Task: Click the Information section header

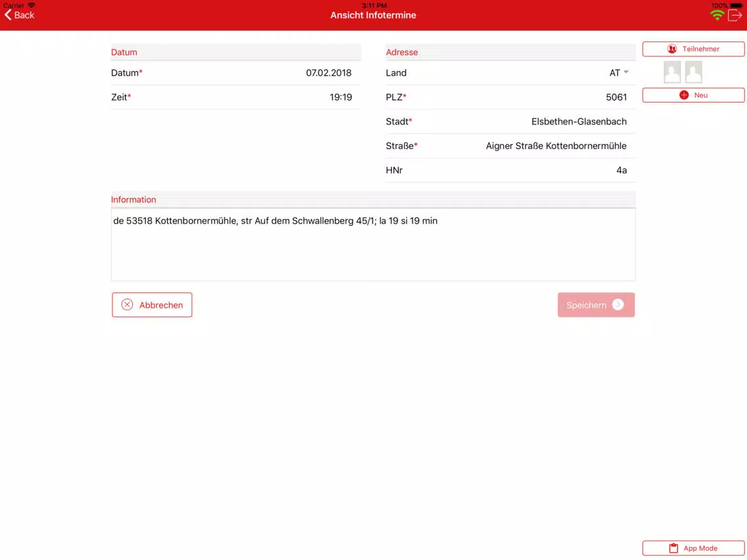Action: click(x=373, y=200)
